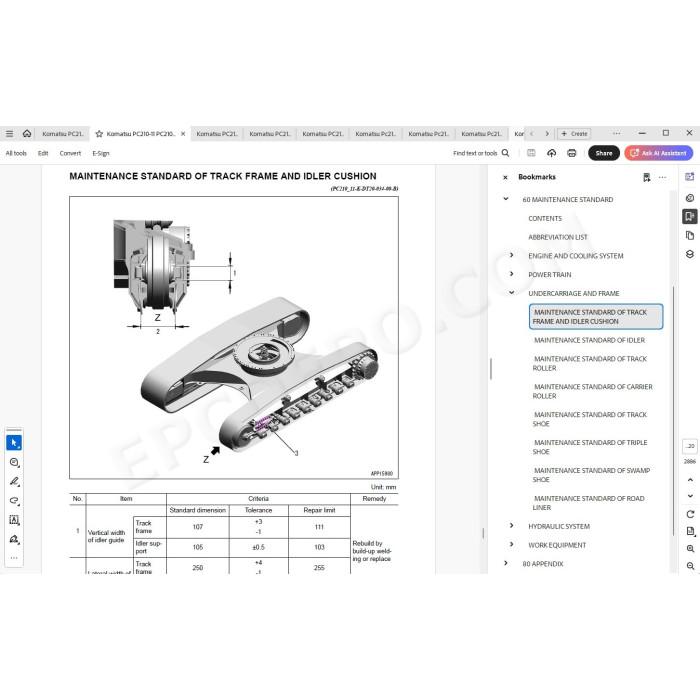Open E-Sign menu
This screenshot has height=700, width=700.
click(101, 153)
